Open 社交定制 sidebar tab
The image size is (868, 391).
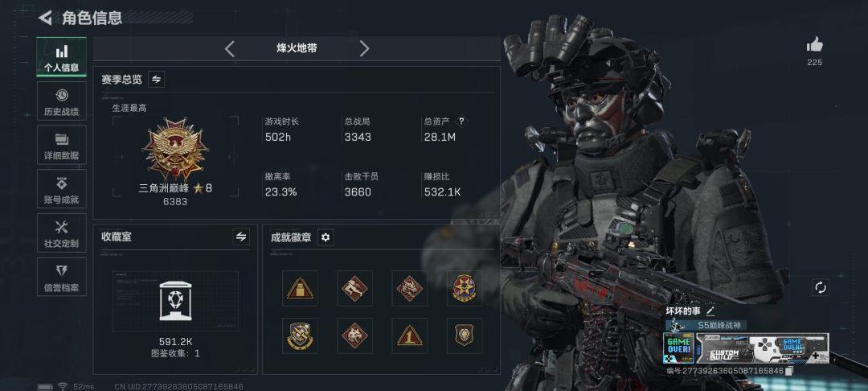coord(61,233)
